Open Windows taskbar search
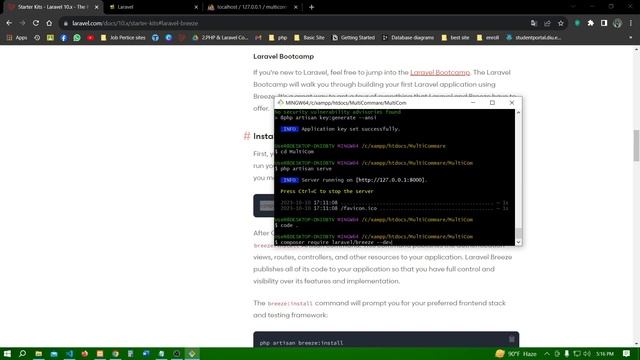640x360 pixels. pyautogui.click(x=22, y=353)
